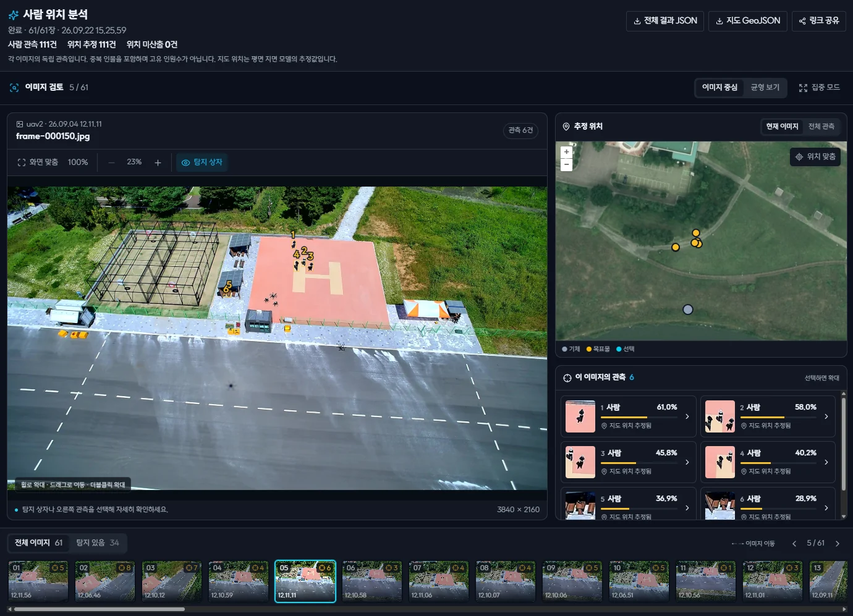853x616 pixels.
Task: Click the filmstrip horizontal scrollbar
Action: point(99,609)
